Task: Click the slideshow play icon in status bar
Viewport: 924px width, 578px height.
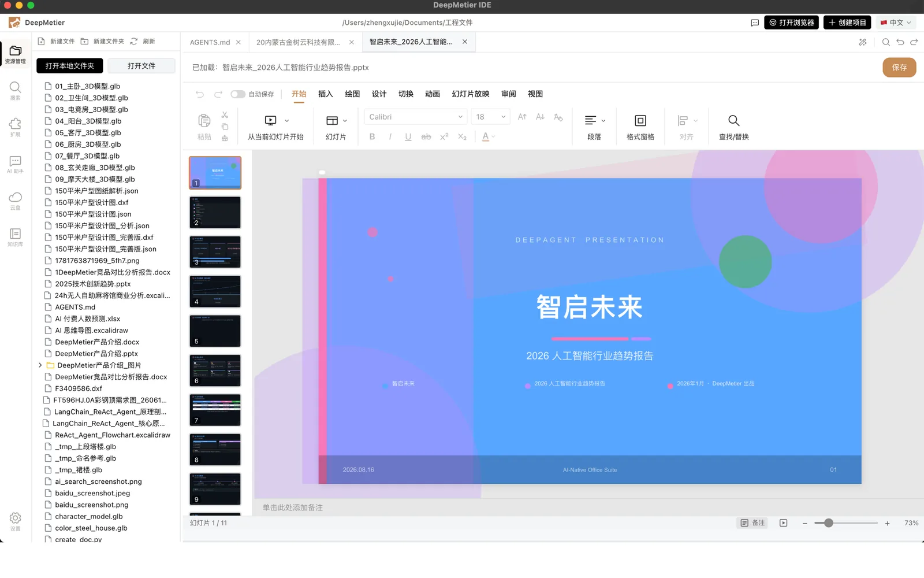Action: 784,523
